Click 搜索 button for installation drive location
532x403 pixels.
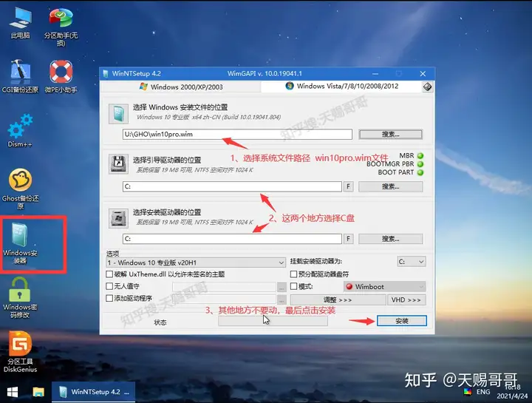click(x=391, y=239)
